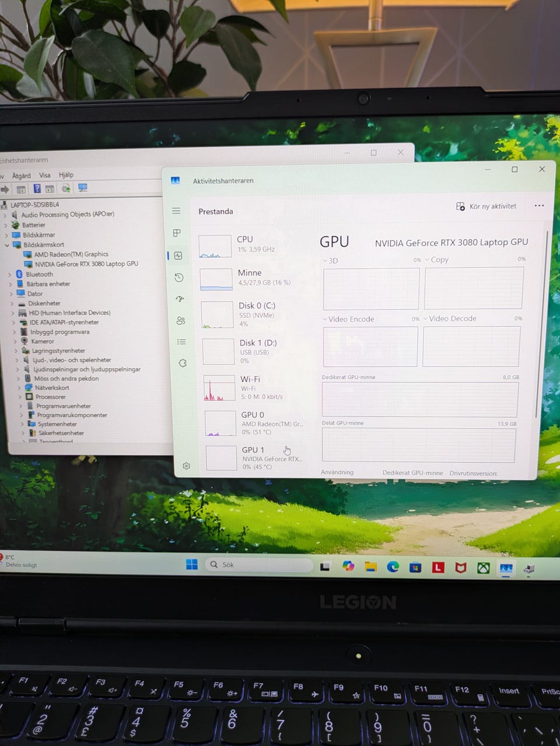Open the Hjälp menu in Device Manager
This screenshot has height=746, width=560.
66,174
